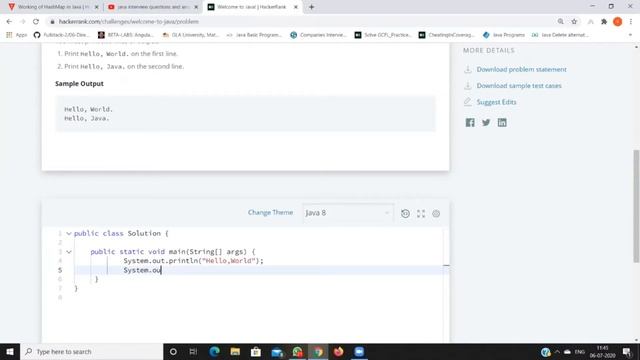The height and width of the screenshot is (360, 640).
Task: Click Change Theme link
Action: pyautogui.click(x=270, y=212)
